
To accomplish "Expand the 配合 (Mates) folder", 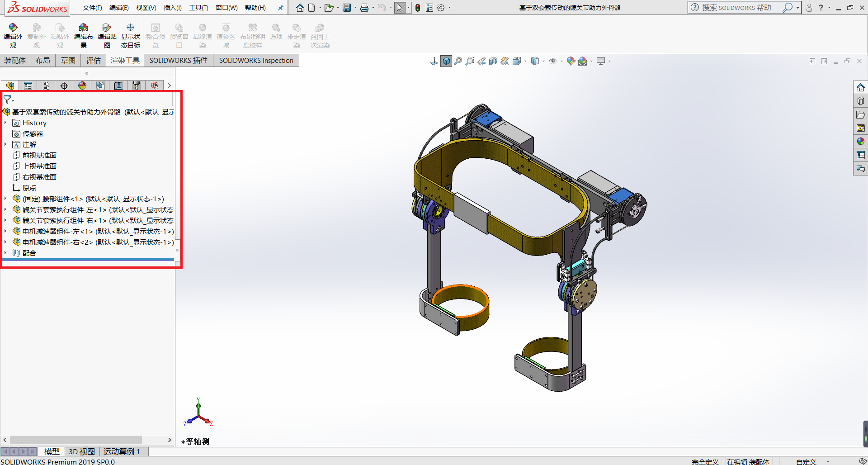I will (x=5, y=253).
